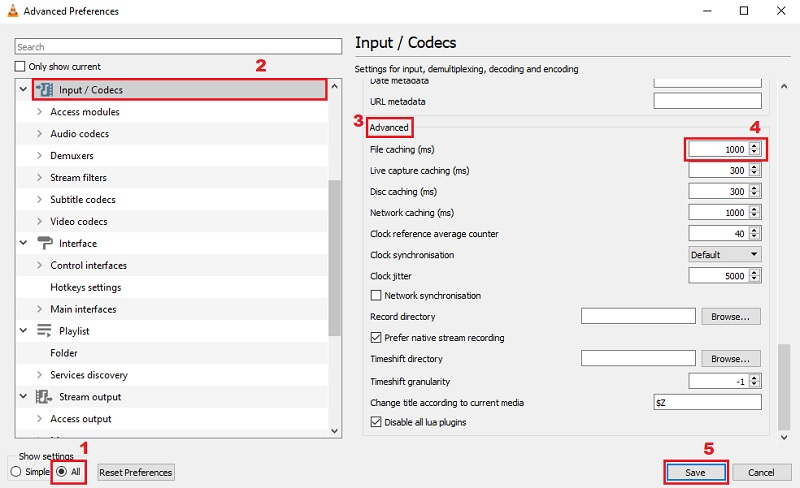The width and height of the screenshot is (800, 488).
Task: Expand the Demuxers node
Action: (39, 155)
